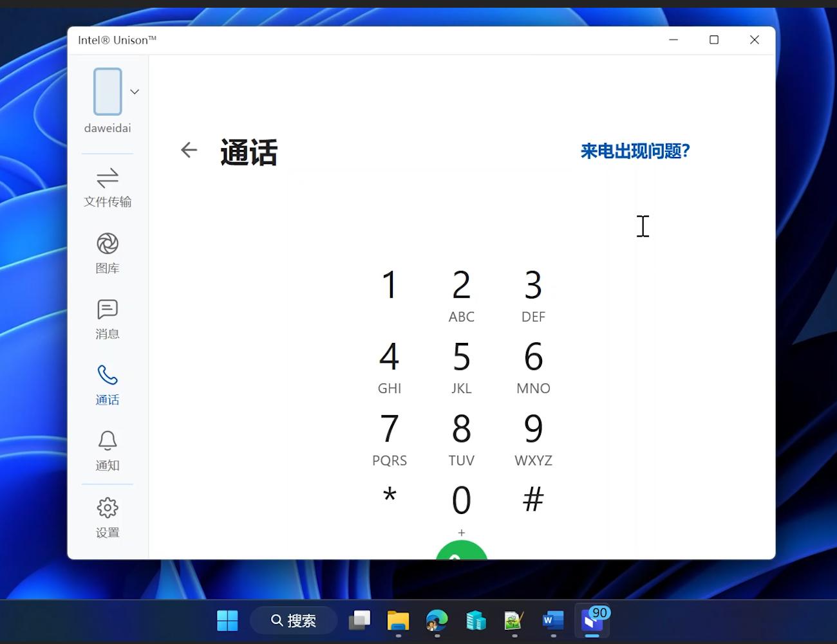Dial digit 2 ABC on the keypad
The height and width of the screenshot is (644, 837).
point(462,296)
